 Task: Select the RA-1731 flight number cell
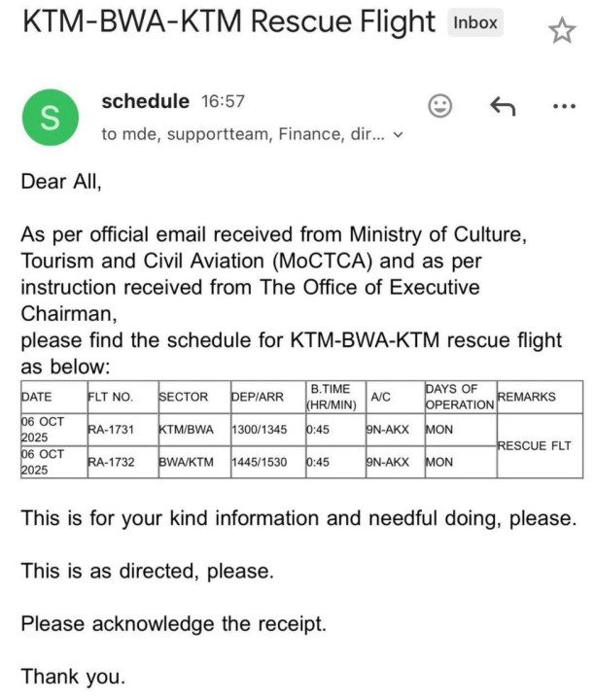(109, 430)
